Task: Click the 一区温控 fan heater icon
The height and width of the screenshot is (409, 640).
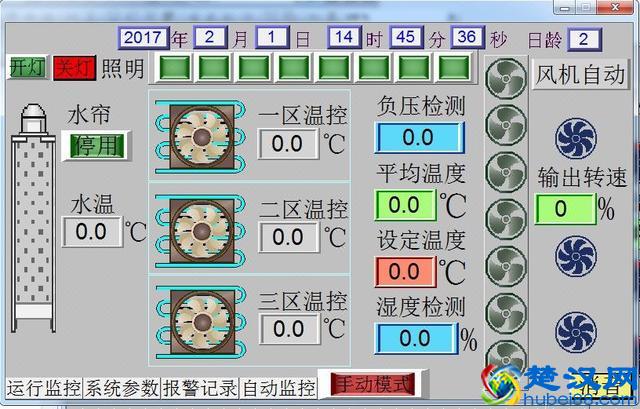Action: pyautogui.click(x=201, y=137)
